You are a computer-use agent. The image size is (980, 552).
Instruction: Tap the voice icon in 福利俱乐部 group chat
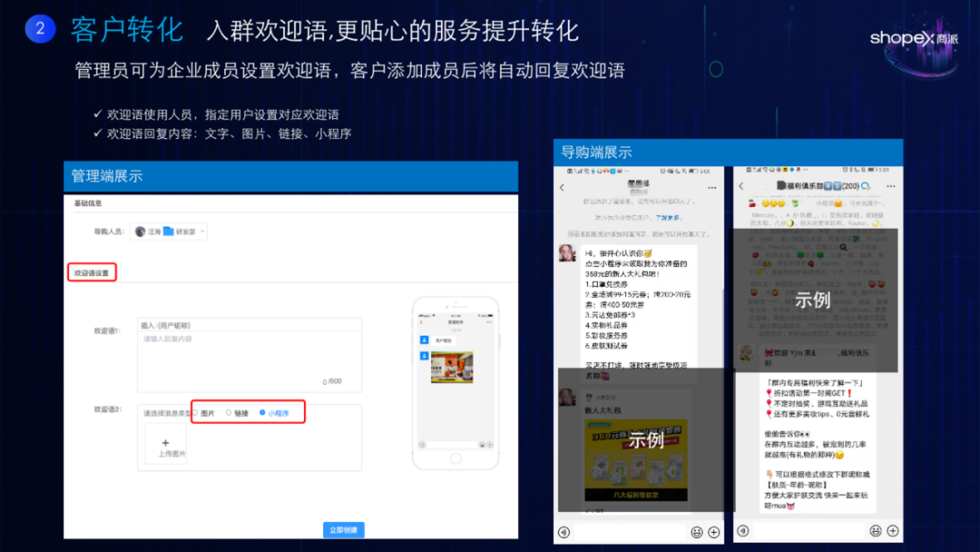click(743, 531)
